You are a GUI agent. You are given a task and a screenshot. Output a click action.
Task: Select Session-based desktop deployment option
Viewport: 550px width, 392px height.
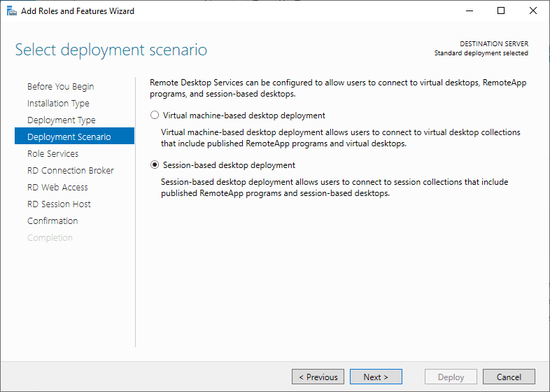[x=155, y=165]
